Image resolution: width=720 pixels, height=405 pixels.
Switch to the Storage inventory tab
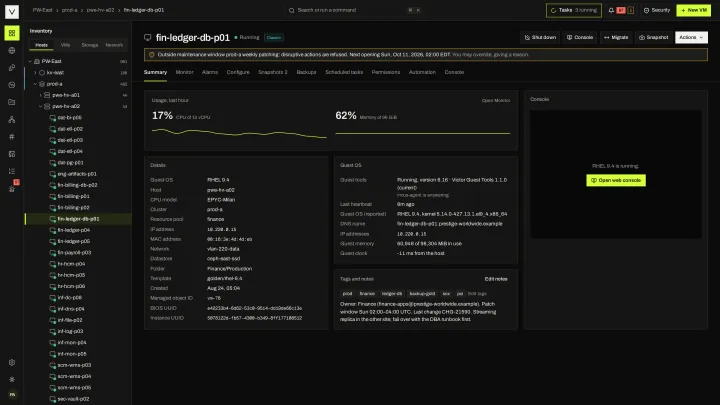click(x=90, y=45)
